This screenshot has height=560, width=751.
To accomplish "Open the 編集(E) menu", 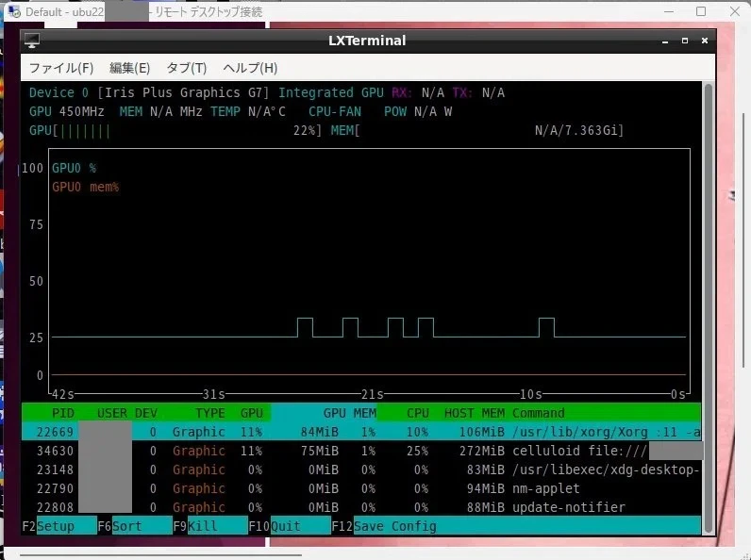I will (130, 68).
